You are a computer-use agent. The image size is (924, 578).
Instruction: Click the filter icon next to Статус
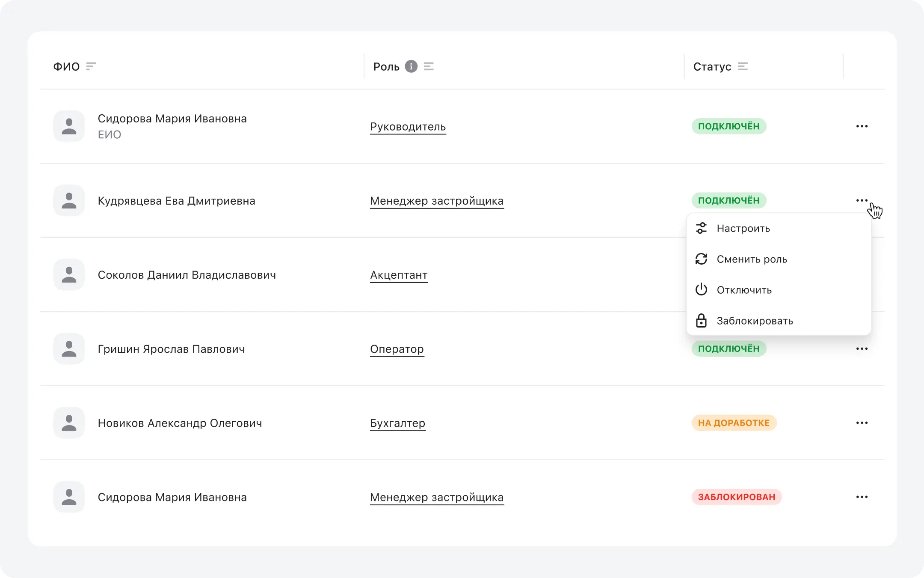pyautogui.click(x=743, y=66)
